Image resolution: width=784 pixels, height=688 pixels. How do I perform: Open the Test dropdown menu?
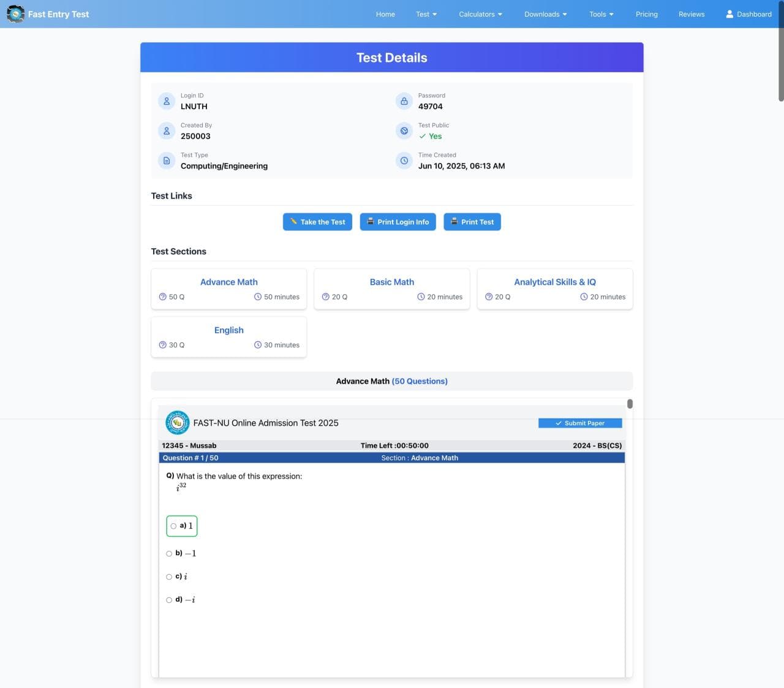[x=426, y=13]
